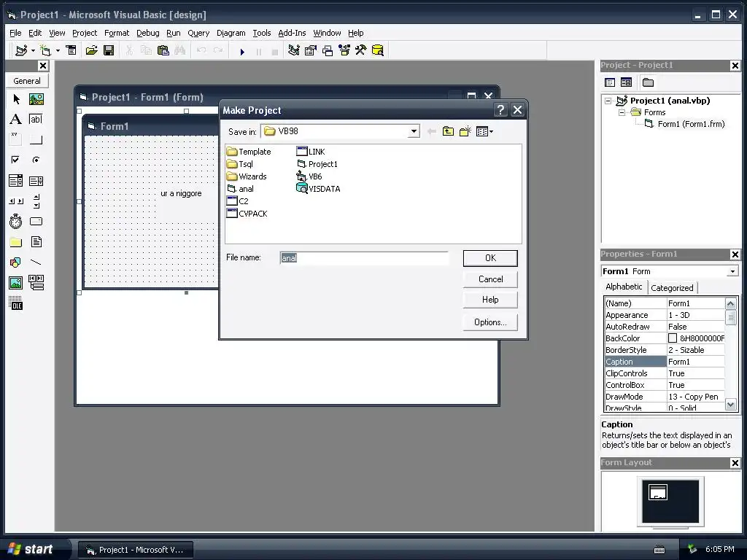The width and height of the screenshot is (747, 560).
Task: Click the properties list scroll down arrow
Action: point(730,405)
